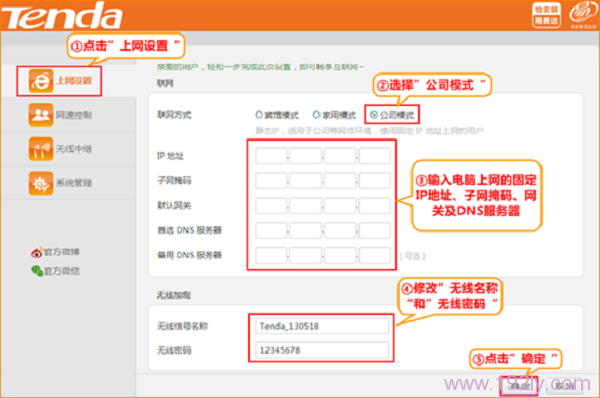Click the 无线信号名称 field containing Tenda_130518
Image resolution: width=600 pixels, height=398 pixels.
pyautogui.click(x=322, y=326)
